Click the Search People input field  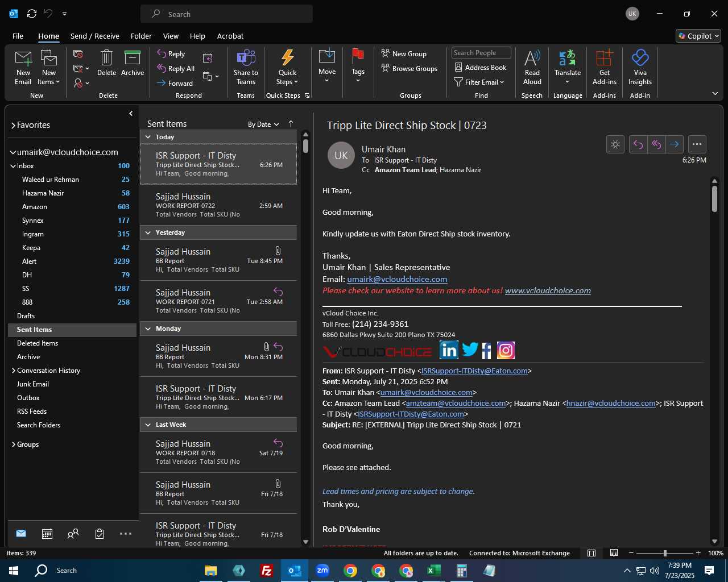click(481, 53)
